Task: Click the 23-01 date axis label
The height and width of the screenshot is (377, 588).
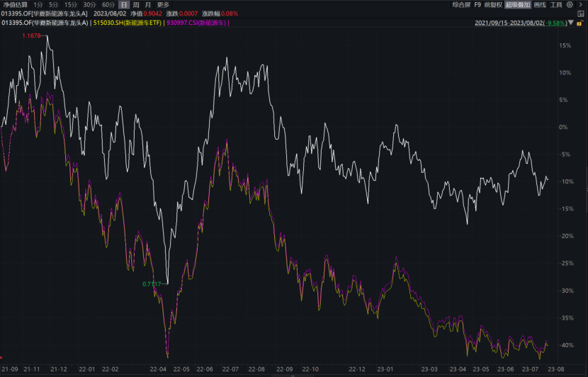Action: [385, 369]
